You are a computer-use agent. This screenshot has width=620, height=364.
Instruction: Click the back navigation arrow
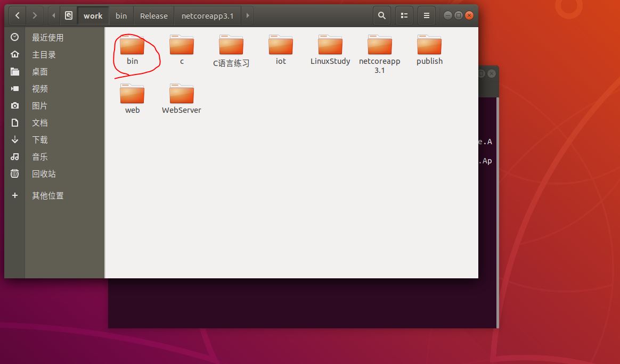(17, 15)
